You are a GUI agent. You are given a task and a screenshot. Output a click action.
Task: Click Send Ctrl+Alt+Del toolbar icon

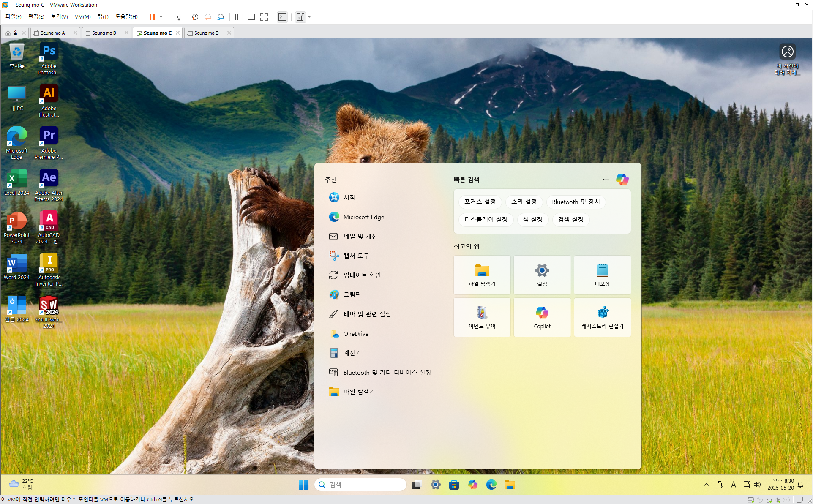177,17
